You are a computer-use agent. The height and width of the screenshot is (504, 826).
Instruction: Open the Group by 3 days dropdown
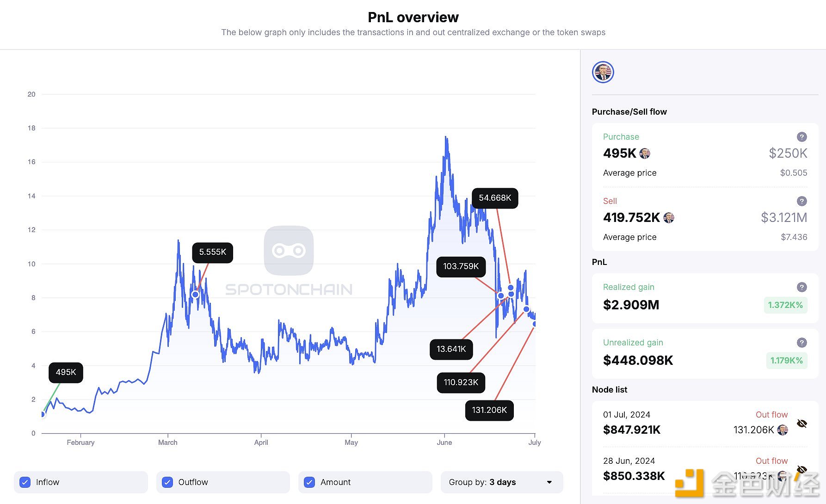501,482
